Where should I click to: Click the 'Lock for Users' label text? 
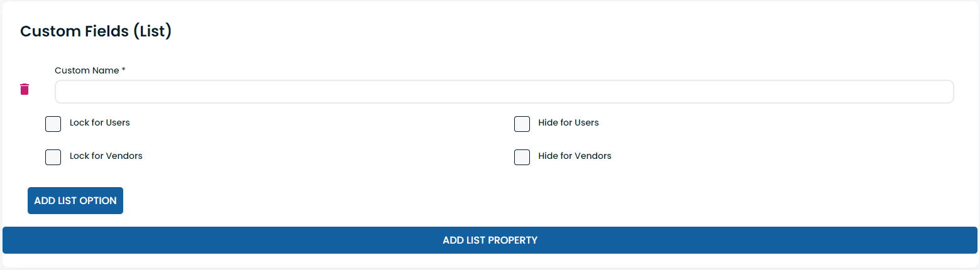[100, 122]
